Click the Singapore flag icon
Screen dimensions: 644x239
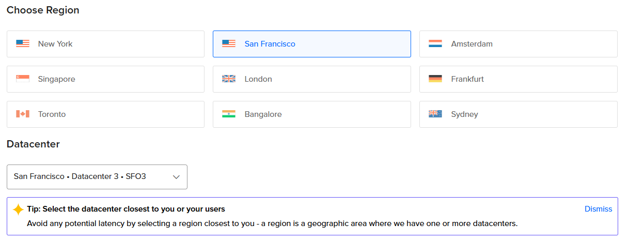[23, 79]
